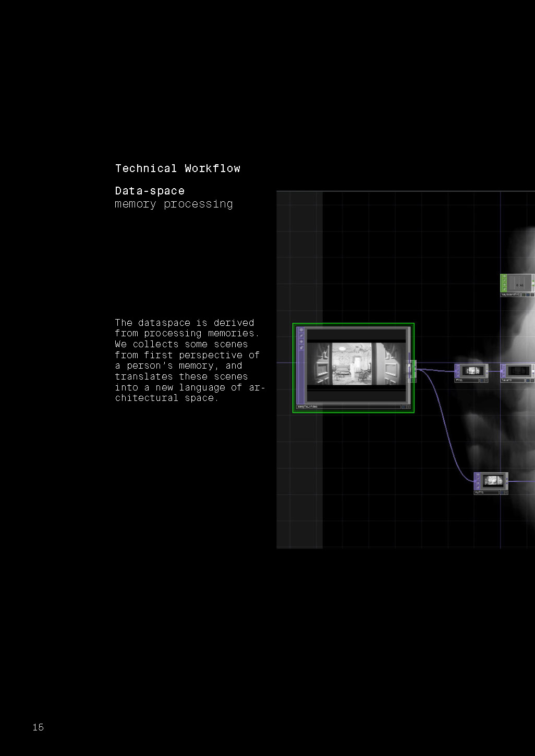Screen dimensions: 535x756
Task: Select the keyboard node name label
Action: [510, 295]
